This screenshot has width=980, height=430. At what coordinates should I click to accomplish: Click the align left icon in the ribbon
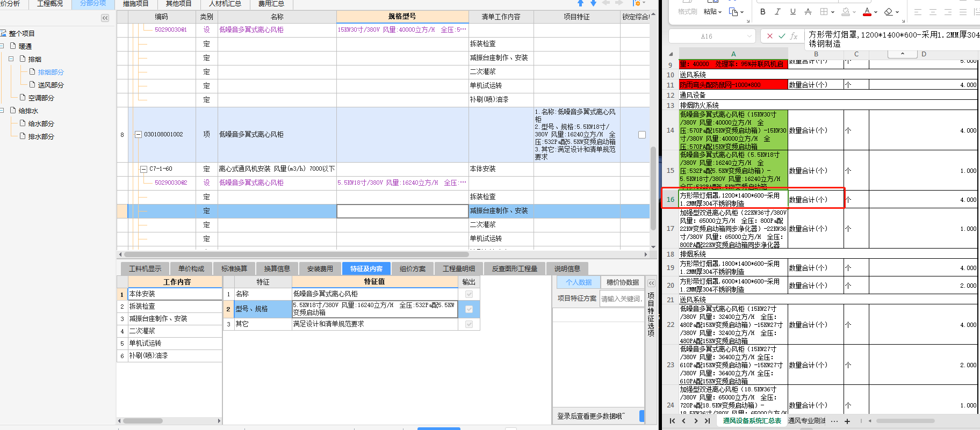pos(918,11)
